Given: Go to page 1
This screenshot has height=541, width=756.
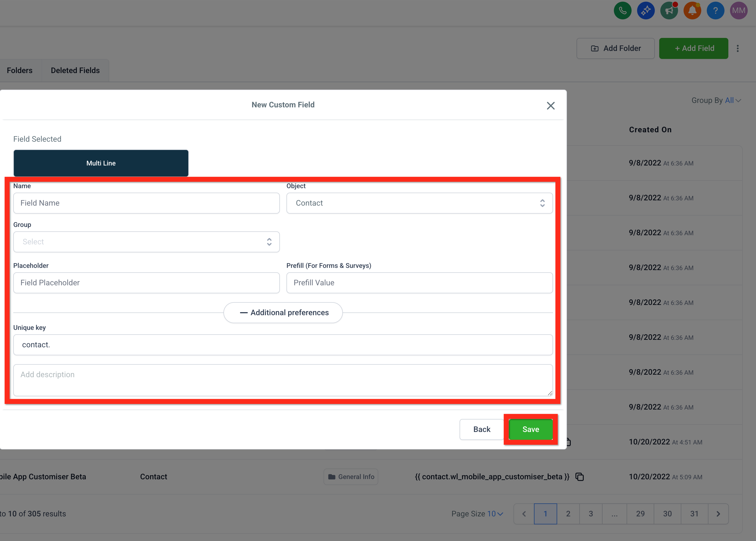Looking at the screenshot, I should pyautogui.click(x=545, y=514).
